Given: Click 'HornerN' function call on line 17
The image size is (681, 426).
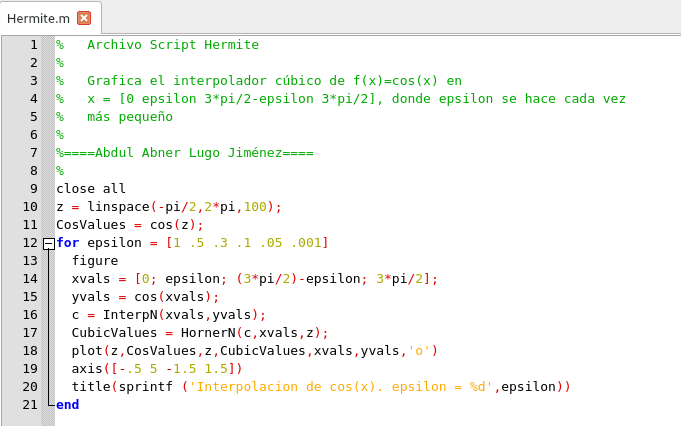Looking at the screenshot, I should pos(208,333).
